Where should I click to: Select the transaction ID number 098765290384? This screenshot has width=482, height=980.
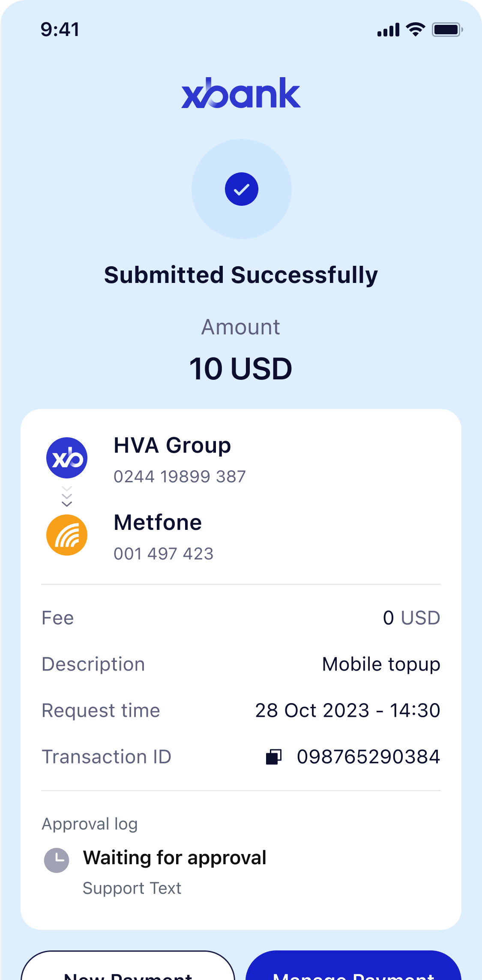click(x=368, y=757)
